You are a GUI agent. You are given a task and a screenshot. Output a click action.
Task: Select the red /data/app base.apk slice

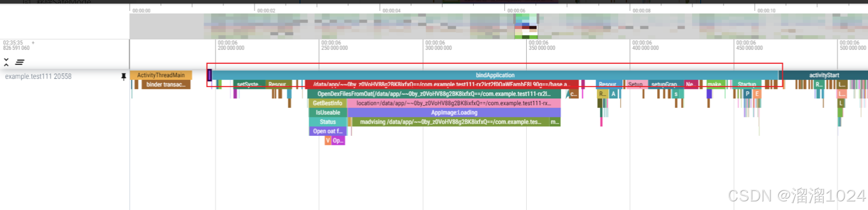pyautogui.click(x=442, y=84)
